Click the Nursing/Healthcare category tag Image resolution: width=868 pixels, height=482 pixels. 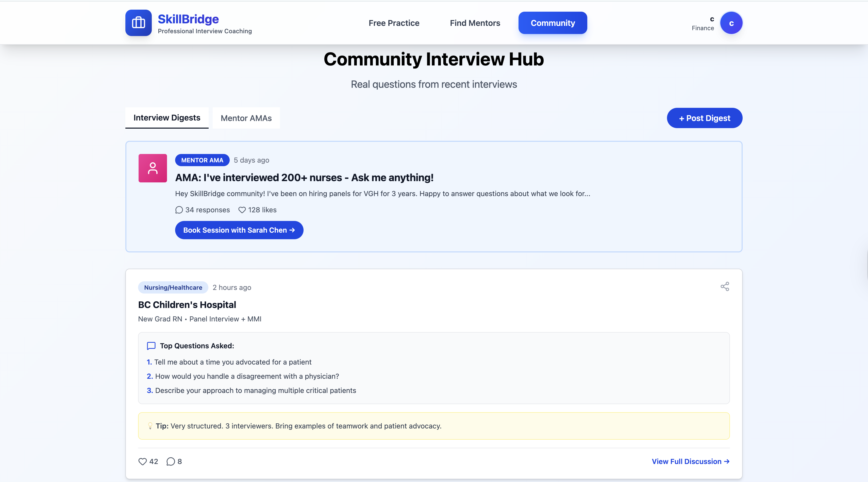(x=173, y=287)
